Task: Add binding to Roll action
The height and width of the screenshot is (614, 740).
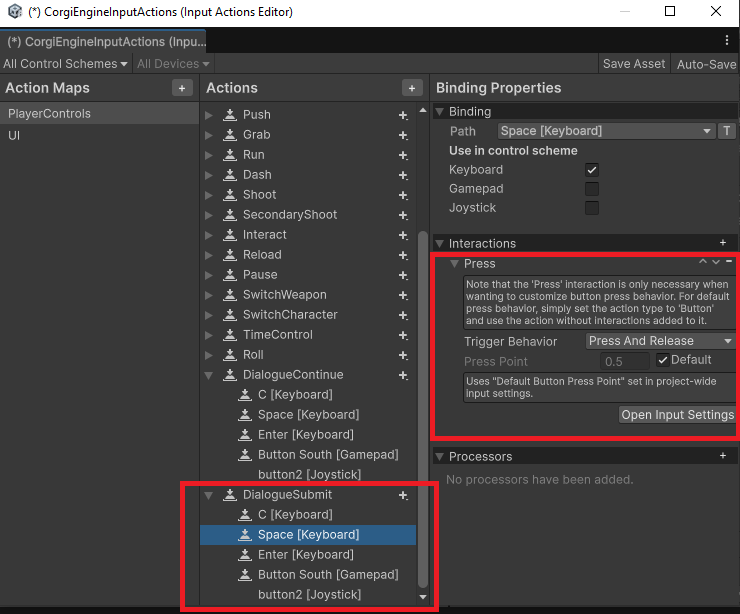Action: coord(403,355)
